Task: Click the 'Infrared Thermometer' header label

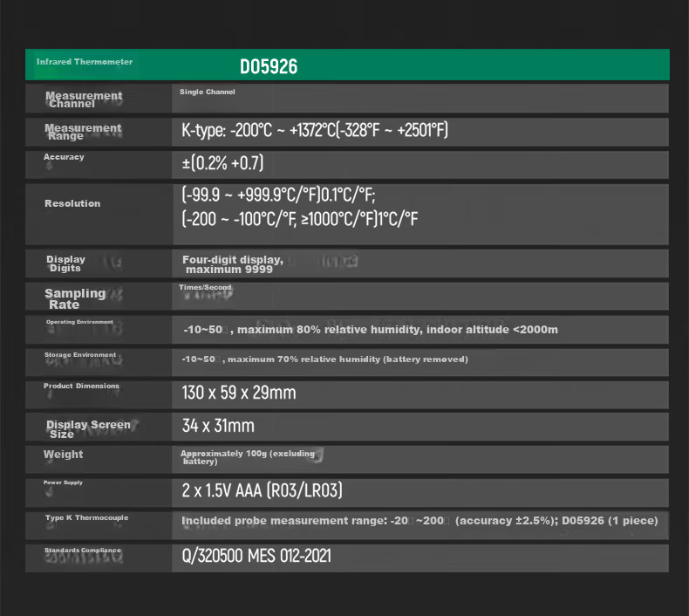Action: (85, 62)
